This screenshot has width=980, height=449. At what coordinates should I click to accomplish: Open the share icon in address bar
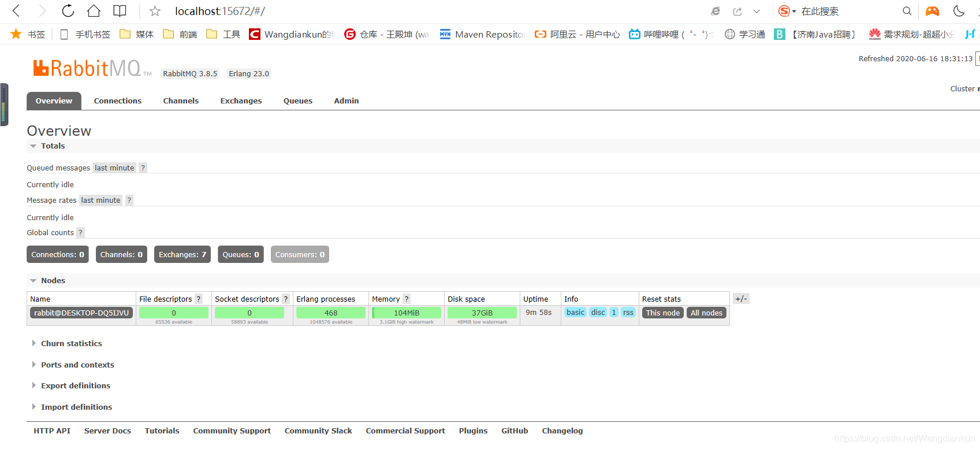click(737, 11)
